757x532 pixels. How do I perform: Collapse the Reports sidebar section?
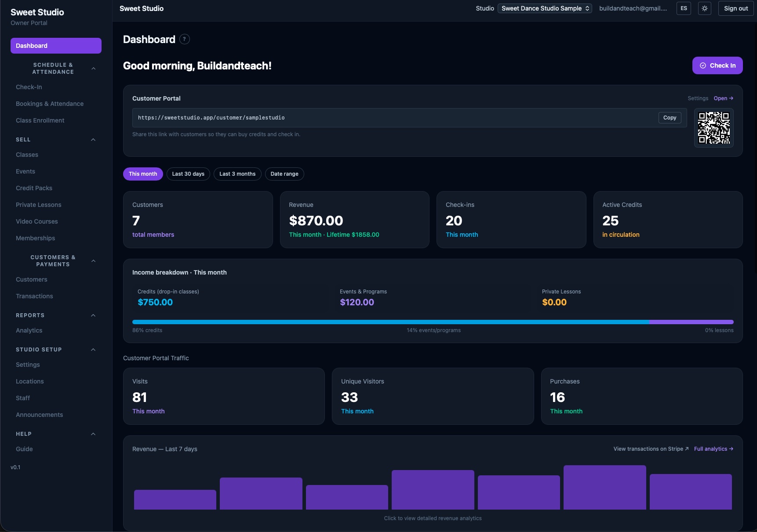(93, 315)
